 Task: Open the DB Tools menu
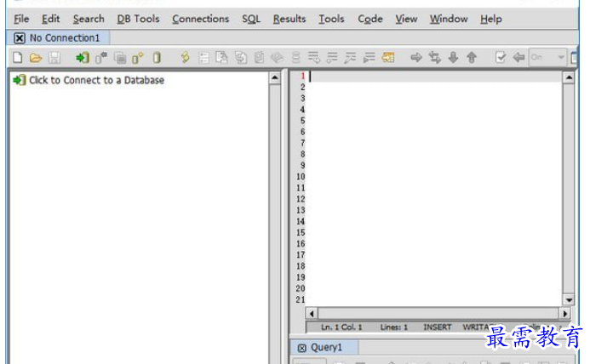tap(138, 19)
